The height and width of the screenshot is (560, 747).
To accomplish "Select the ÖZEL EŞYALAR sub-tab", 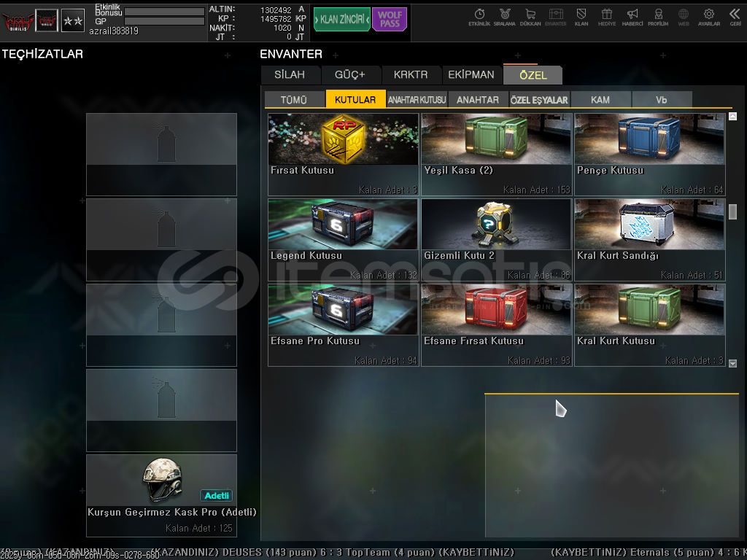I will pos(539,99).
